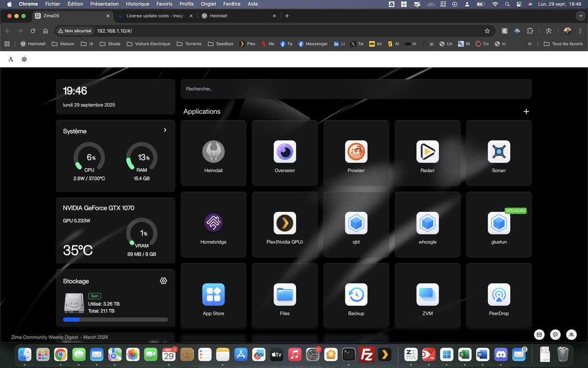
Task: Open the Chrome extensions puzzle icon
Action: pyautogui.click(x=530, y=31)
